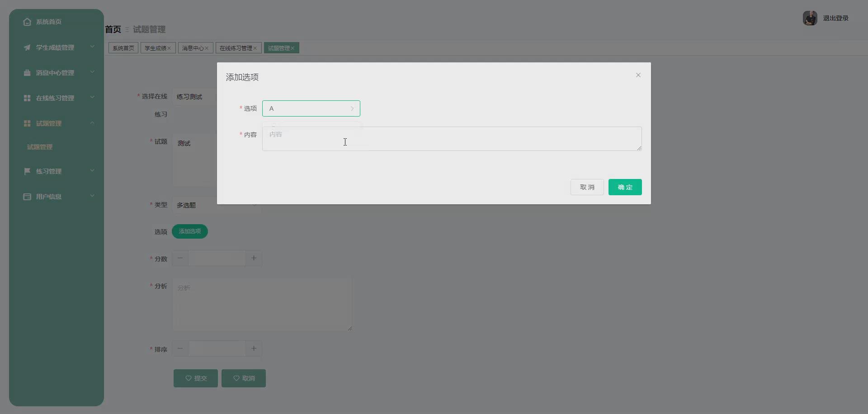Click 取消 in the dialog
This screenshot has width=868, height=414.
pyautogui.click(x=587, y=187)
